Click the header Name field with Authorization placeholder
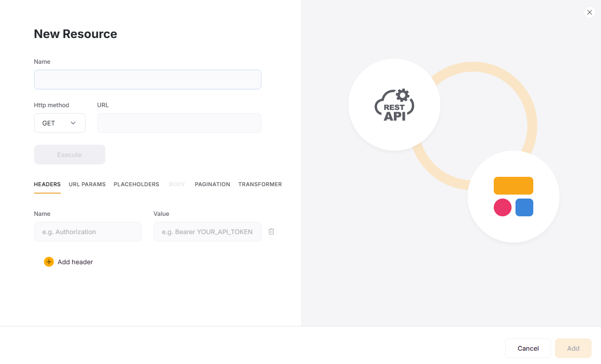 point(88,232)
